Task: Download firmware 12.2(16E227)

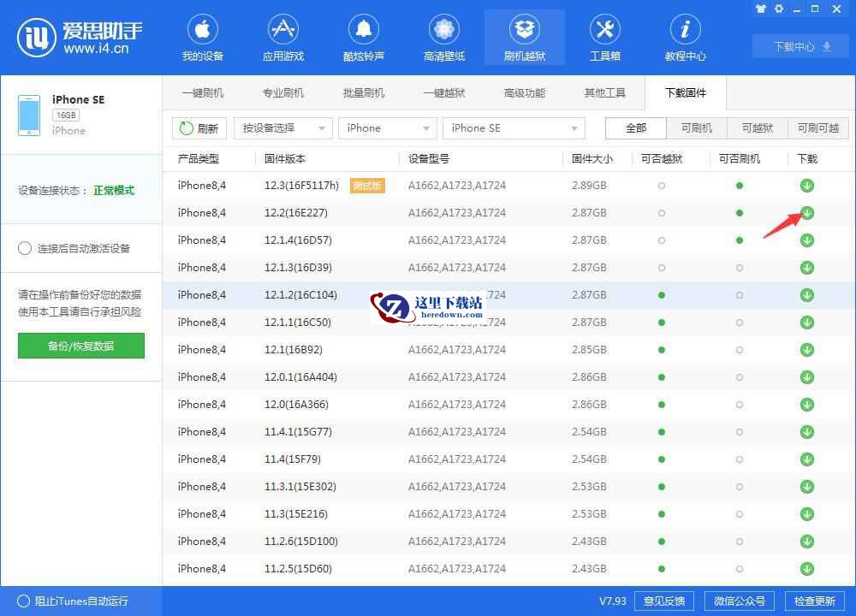Action: tap(807, 213)
